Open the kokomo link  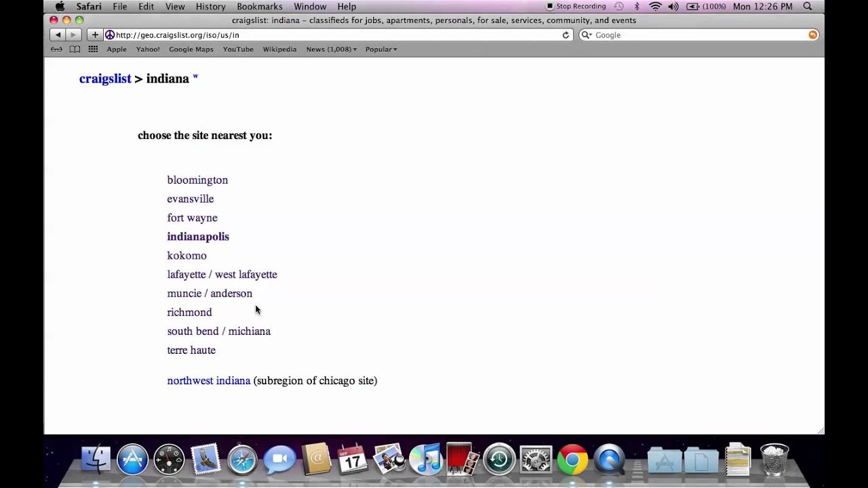(187, 256)
